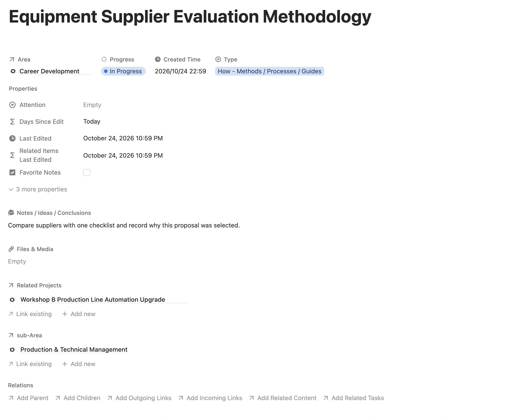Expand the 3 more properties section
This screenshot has height=420, width=509.
coord(38,189)
